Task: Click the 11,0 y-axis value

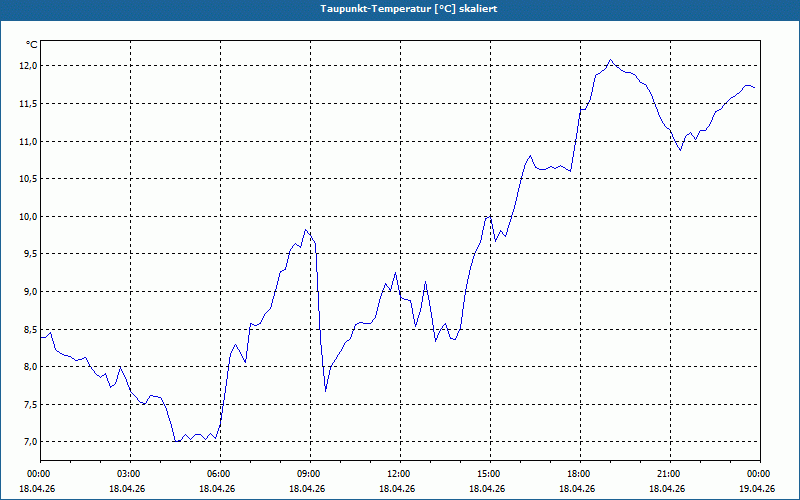Action: pyautogui.click(x=29, y=141)
